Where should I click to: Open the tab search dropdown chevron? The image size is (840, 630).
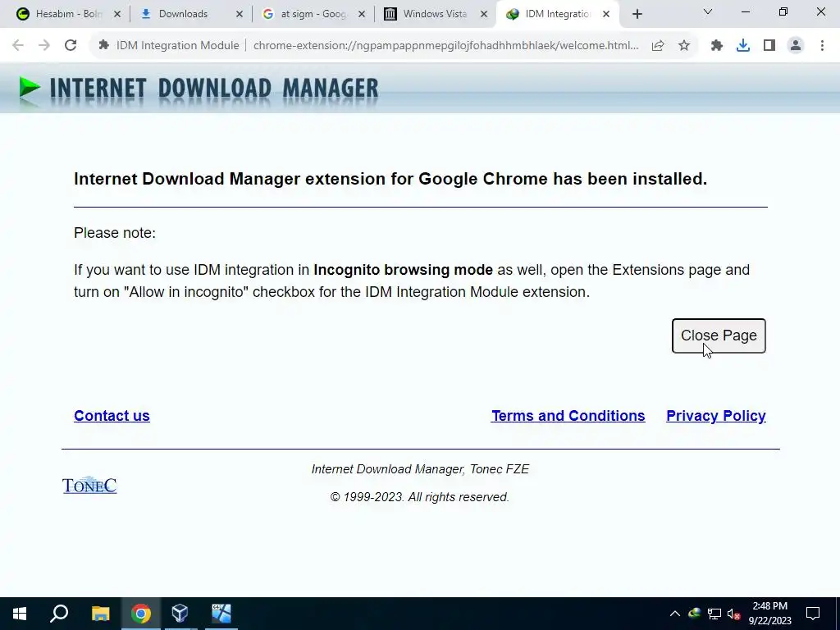tap(708, 11)
